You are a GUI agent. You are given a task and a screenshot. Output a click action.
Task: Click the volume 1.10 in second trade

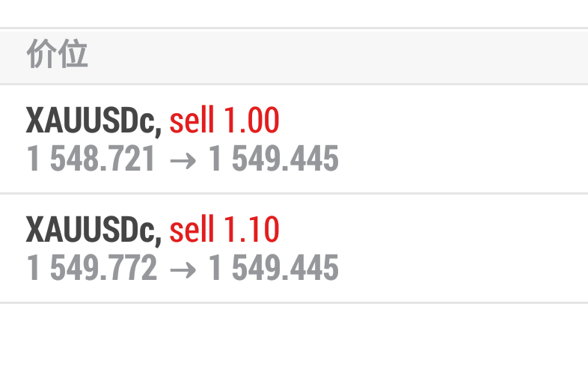[251, 230]
